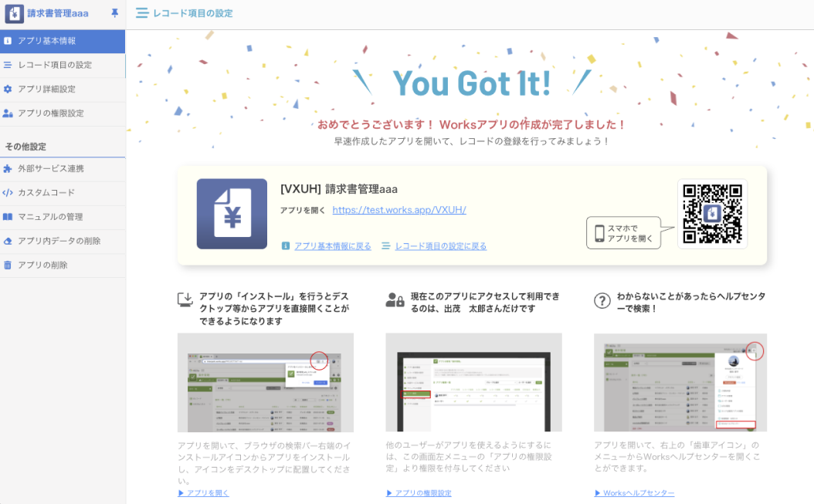Image resolution: width=814 pixels, height=504 pixels.
Task: Click the eraser icon beside アプリ内データの削除
Action: (8, 241)
